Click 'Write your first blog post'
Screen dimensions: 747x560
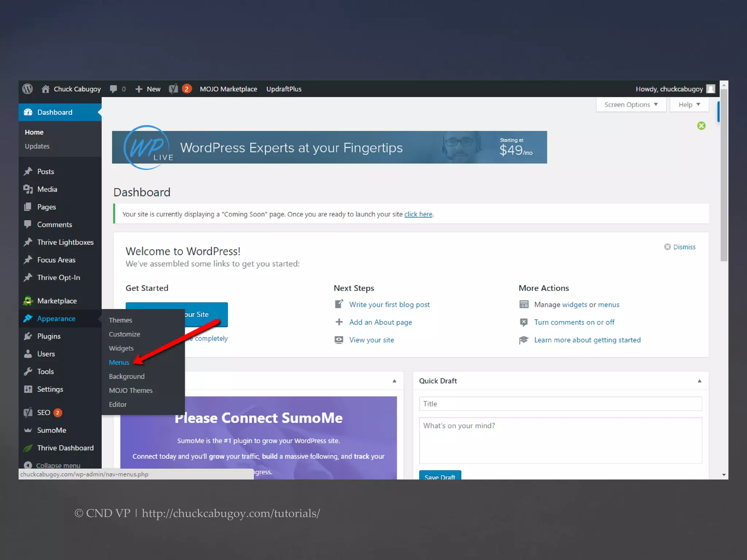(x=389, y=304)
